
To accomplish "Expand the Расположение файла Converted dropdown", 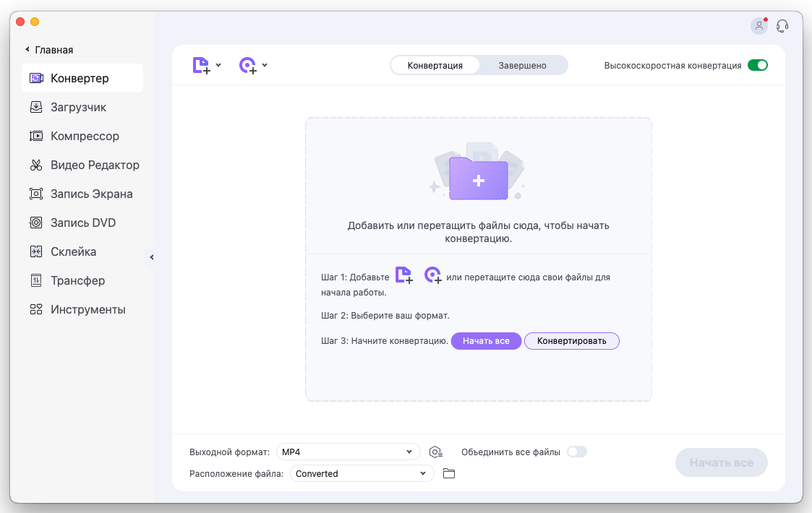I will [x=362, y=474].
